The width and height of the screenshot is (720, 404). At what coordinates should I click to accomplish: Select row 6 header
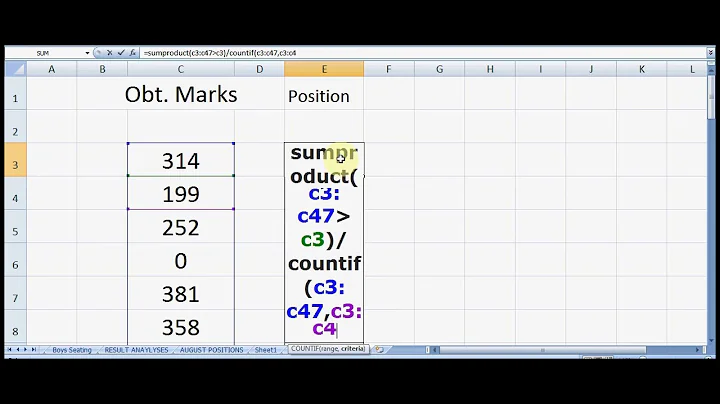(16, 260)
